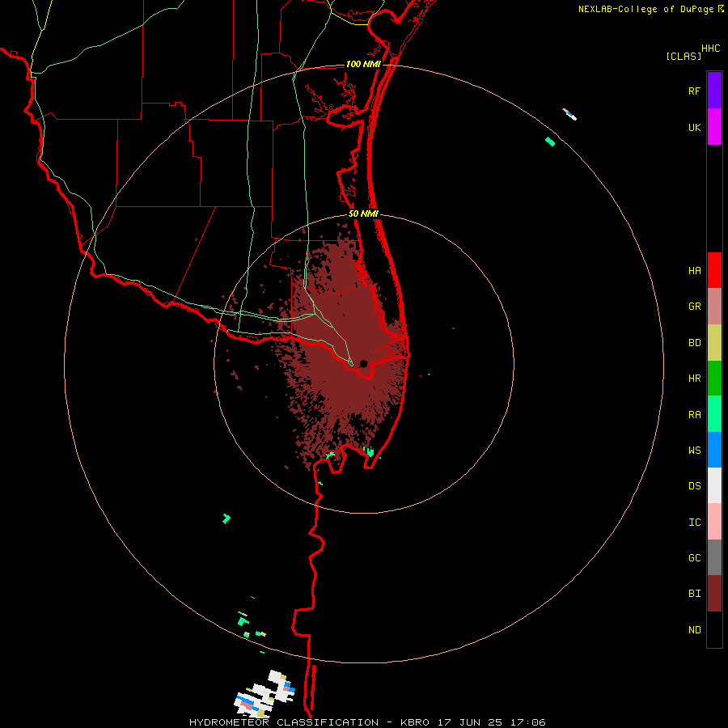
Task: Click the BI legend label
Action: tap(694, 594)
